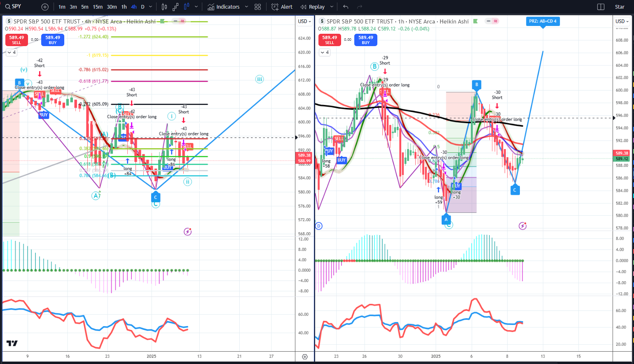634x364 pixels.
Task: Select the 3m timeframe
Action: [x=73, y=7]
